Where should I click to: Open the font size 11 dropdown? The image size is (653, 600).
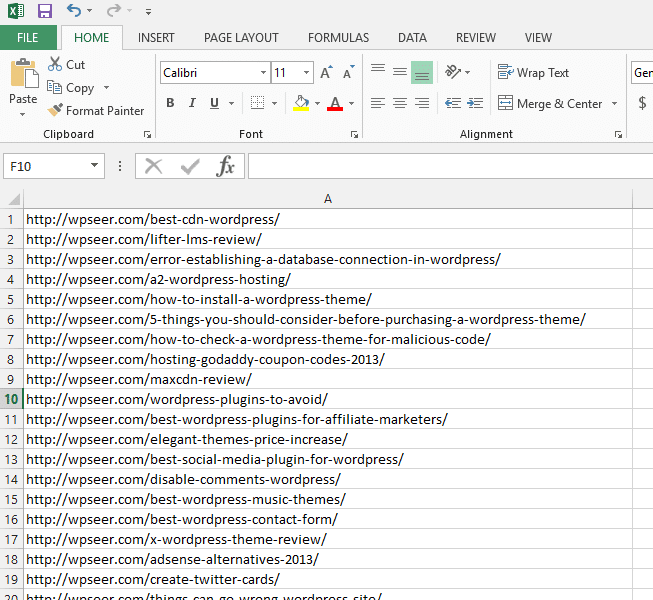(306, 72)
